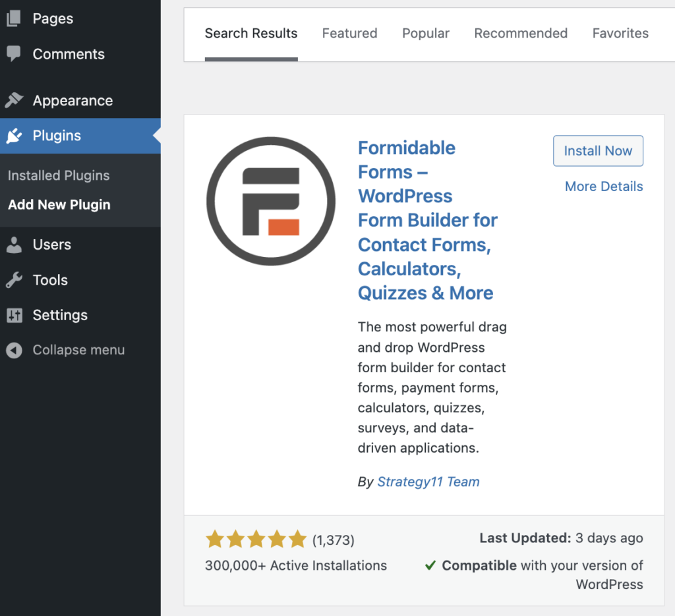Click the five-star rating display

pyautogui.click(x=256, y=540)
